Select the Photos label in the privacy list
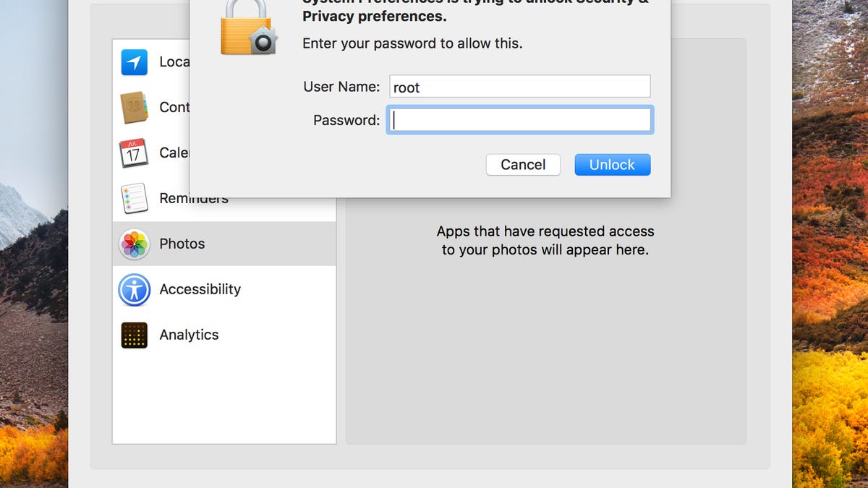This screenshot has height=488, width=868. [182, 244]
